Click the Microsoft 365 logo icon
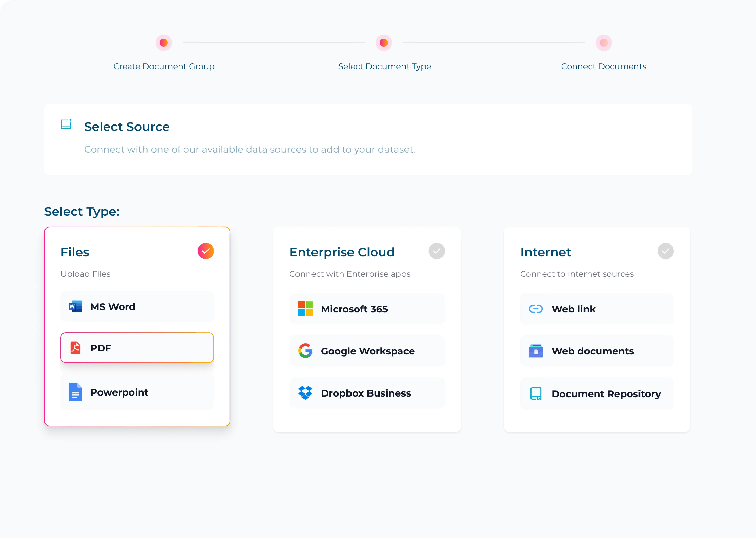Viewport: 756px width, 538px height. [x=305, y=309]
